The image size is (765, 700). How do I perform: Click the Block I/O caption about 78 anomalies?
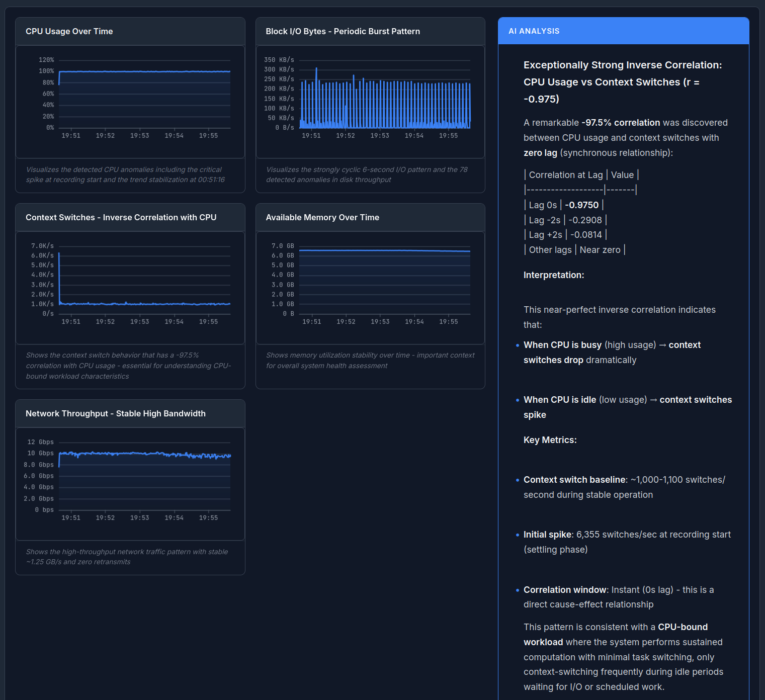[x=367, y=174]
